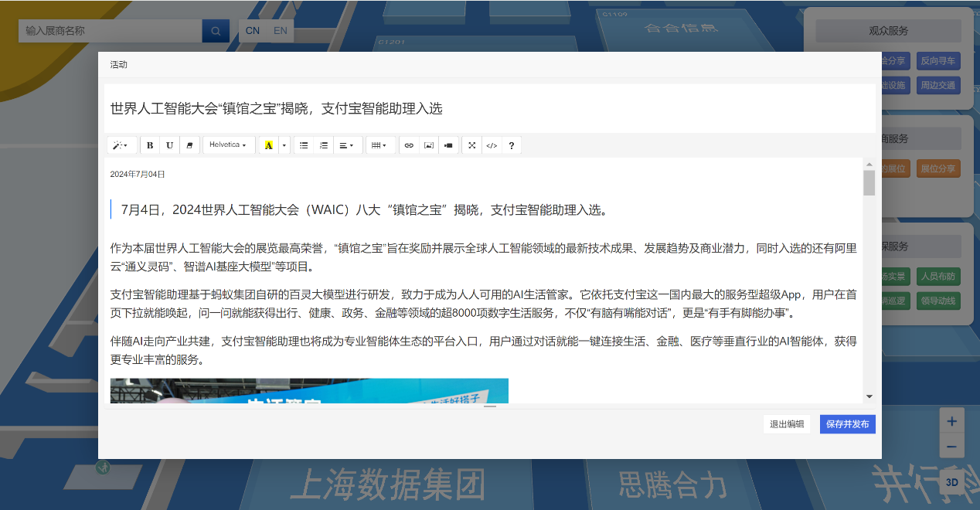This screenshot has width=980, height=510.
Task: Click the paragraph starting 支付宝智能助理基于蚂蚁集团
Action: pyautogui.click(x=484, y=304)
